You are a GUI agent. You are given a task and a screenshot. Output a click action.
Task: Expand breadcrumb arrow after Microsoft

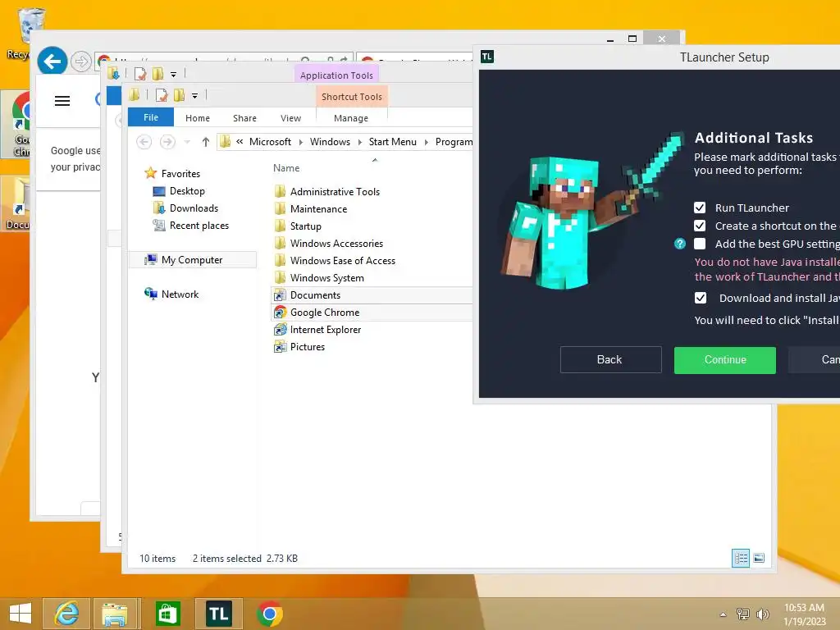tap(300, 142)
